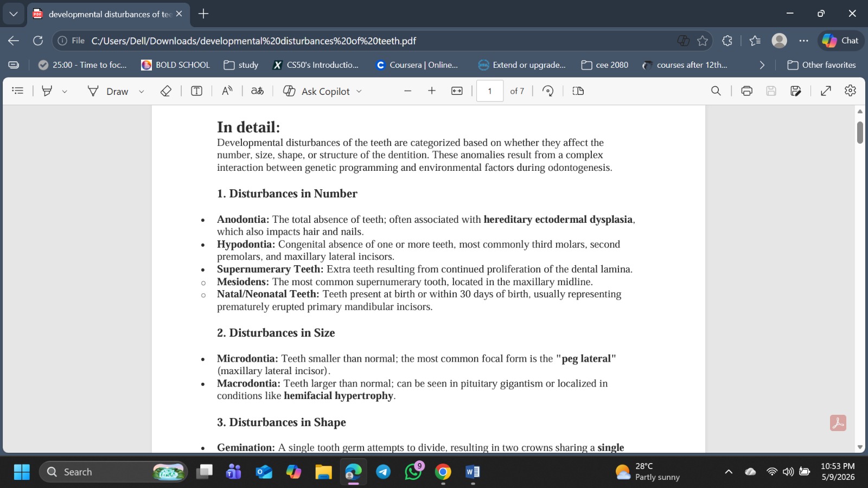Show more favorites bar items

coord(762,65)
